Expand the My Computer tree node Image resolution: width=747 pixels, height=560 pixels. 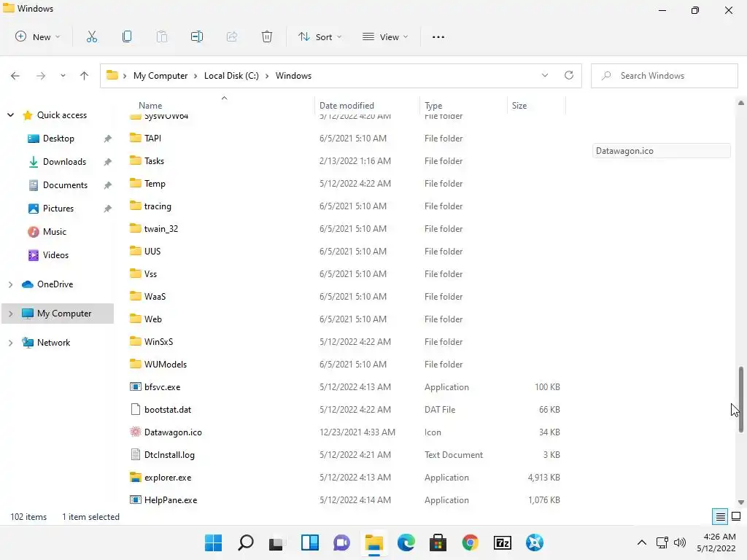(x=10, y=314)
